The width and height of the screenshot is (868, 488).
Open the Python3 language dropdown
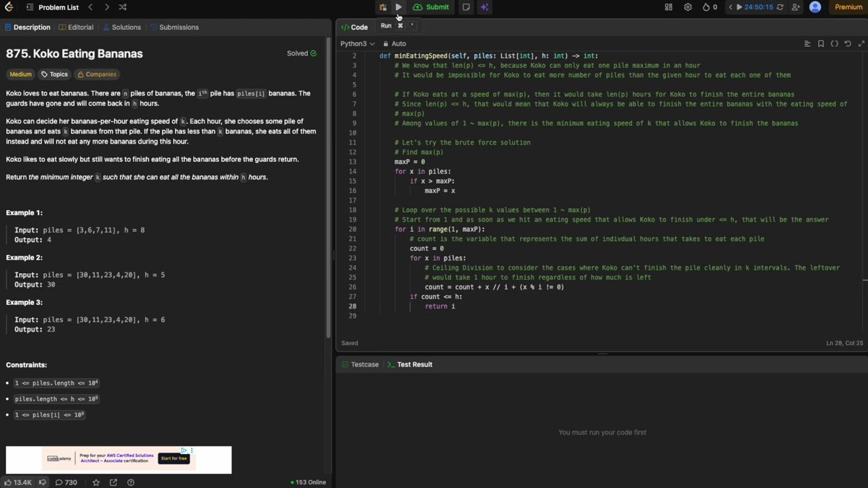pyautogui.click(x=357, y=43)
